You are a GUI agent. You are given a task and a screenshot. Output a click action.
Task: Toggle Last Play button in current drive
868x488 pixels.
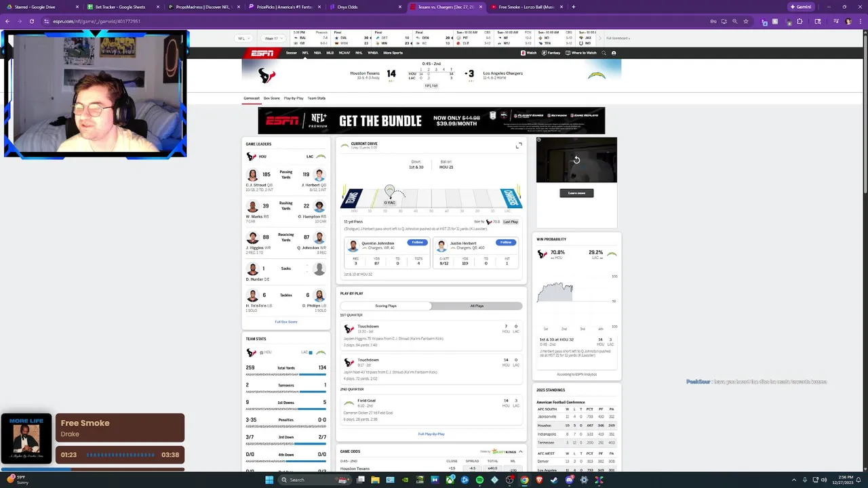[511, 222]
